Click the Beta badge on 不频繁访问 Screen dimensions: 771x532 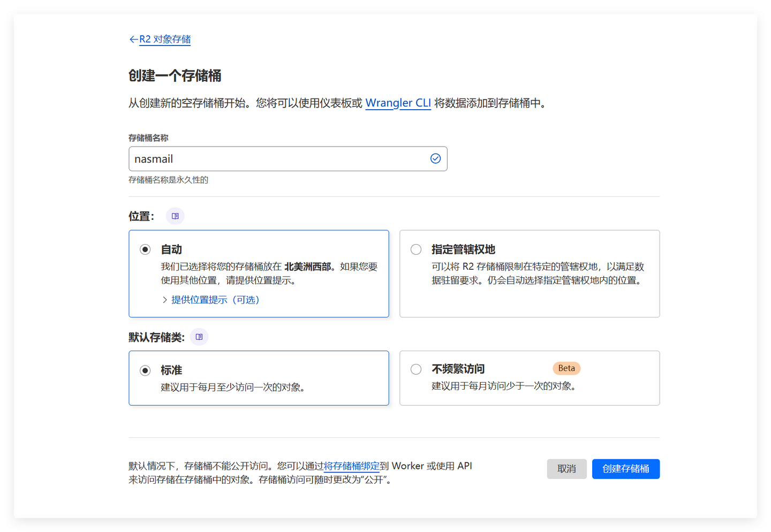566,368
